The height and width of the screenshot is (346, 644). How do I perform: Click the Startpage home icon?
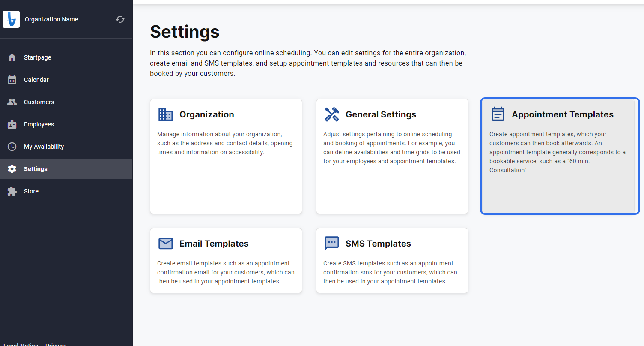[12, 57]
